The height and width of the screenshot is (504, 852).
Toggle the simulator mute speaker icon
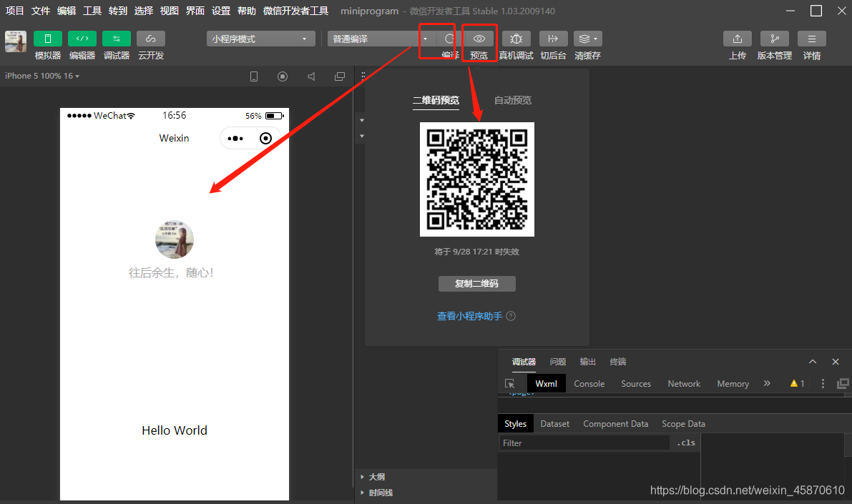tap(311, 76)
